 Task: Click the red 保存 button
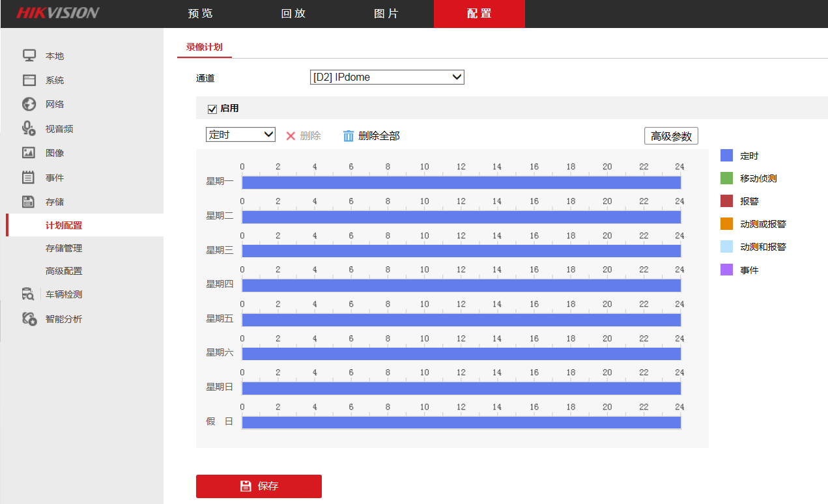259,486
